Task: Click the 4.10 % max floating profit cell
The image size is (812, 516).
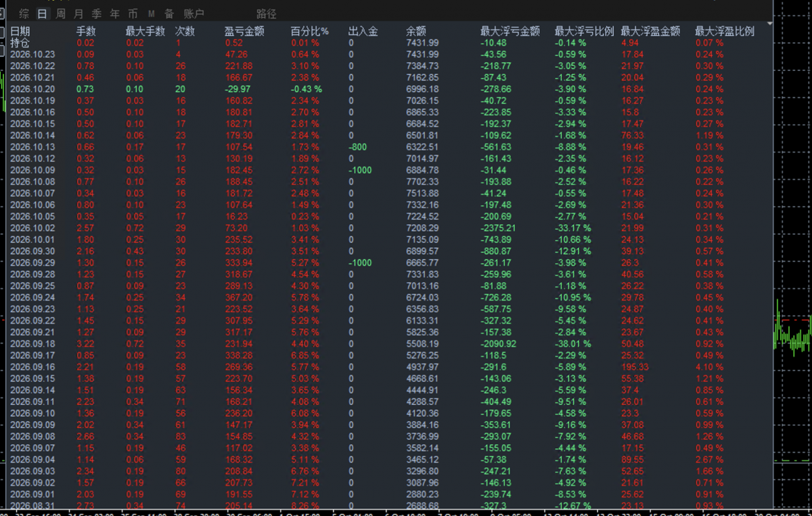Action: tap(709, 366)
